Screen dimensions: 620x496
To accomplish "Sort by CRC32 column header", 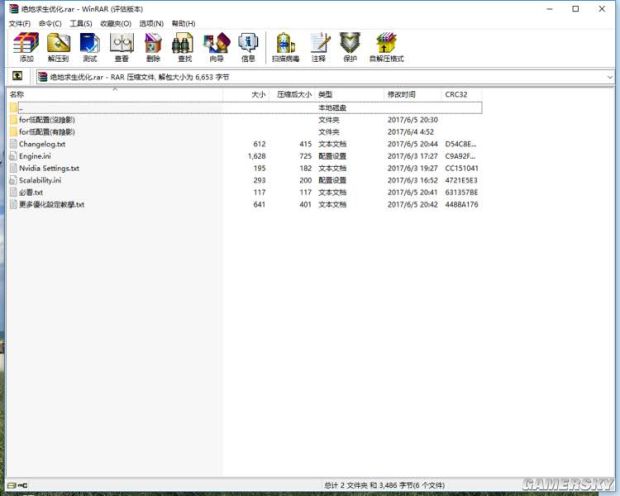I will coord(461,95).
